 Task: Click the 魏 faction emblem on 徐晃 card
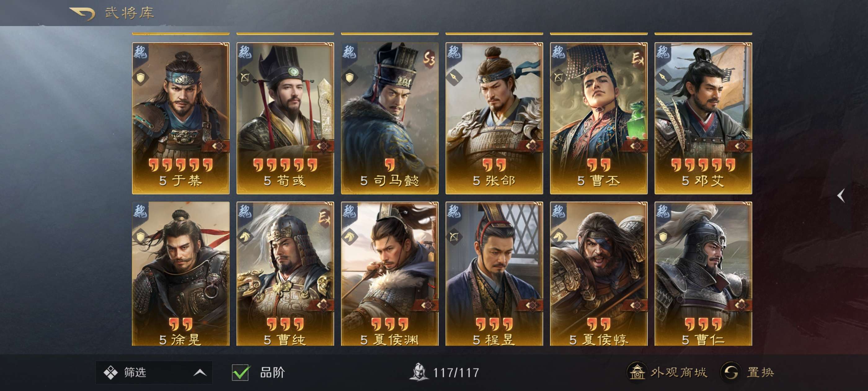pyautogui.click(x=140, y=212)
